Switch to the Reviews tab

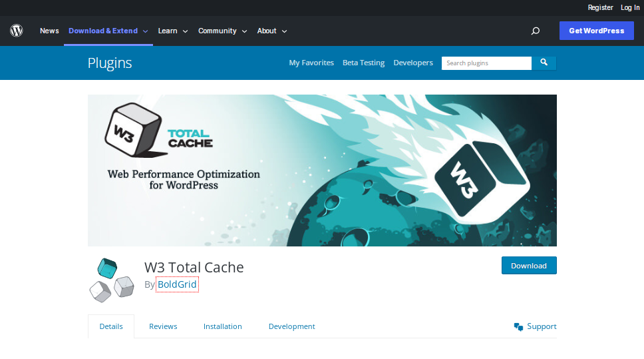(163, 326)
